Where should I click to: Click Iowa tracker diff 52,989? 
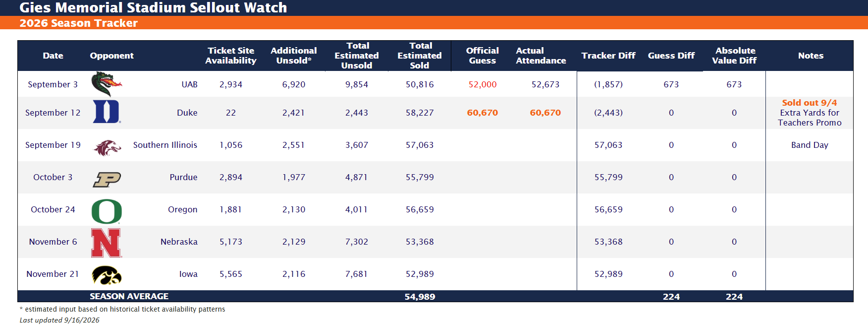pyautogui.click(x=608, y=274)
